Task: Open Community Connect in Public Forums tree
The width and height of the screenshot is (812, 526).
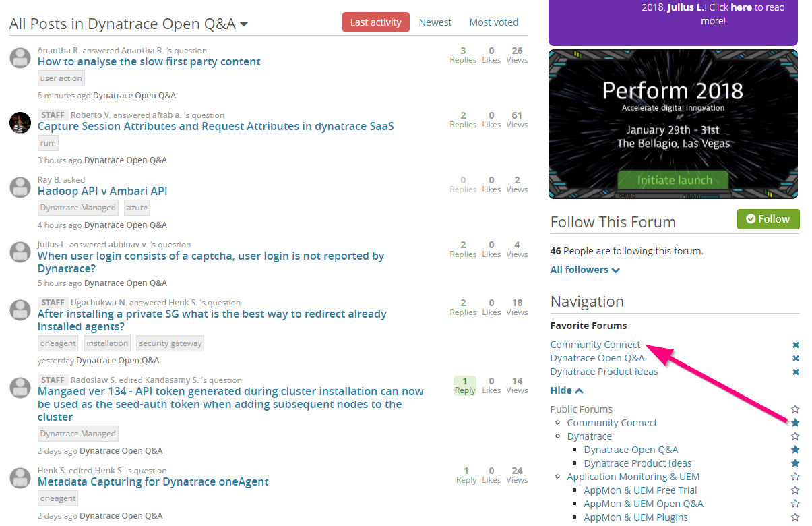Action: click(x=613, y=423)
